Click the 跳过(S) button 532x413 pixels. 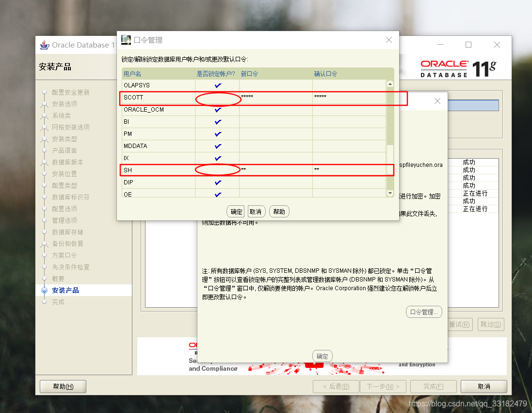(491, 324)
